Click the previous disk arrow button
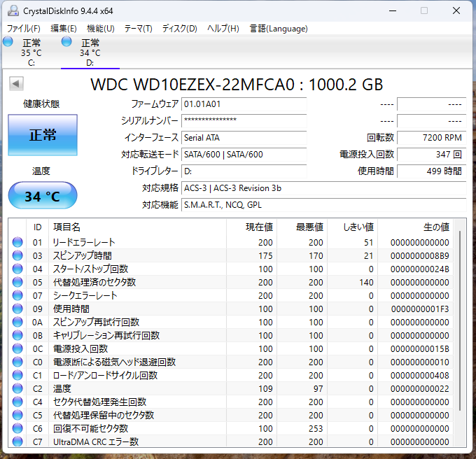Viewport: 476px width, 459px height. pos(16,83)
